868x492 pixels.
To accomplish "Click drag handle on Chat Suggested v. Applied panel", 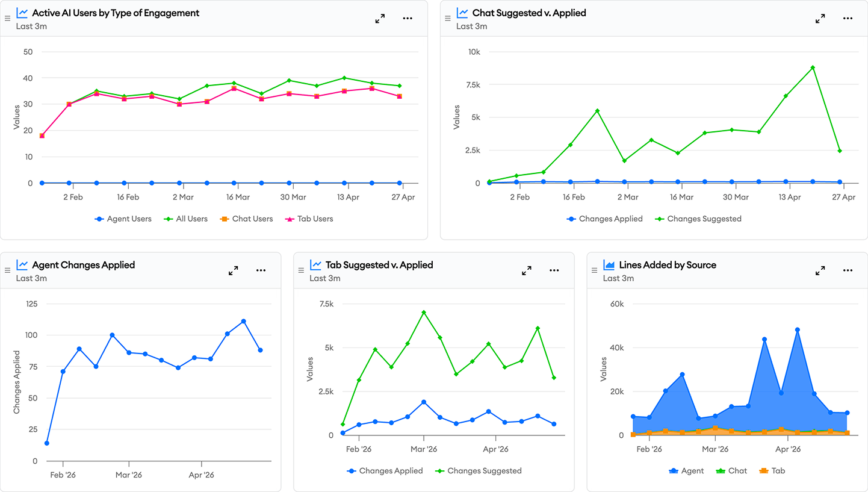I will (448, 19).
